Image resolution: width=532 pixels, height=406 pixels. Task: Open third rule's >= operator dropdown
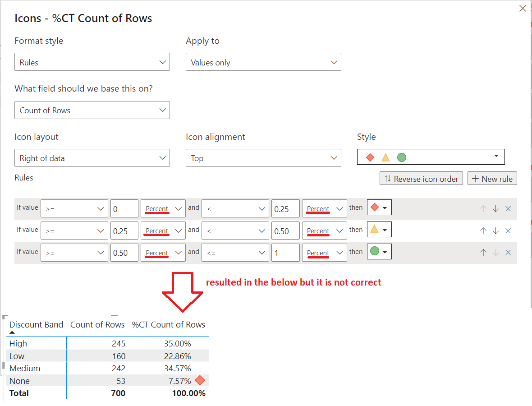[x=74, y=253]
